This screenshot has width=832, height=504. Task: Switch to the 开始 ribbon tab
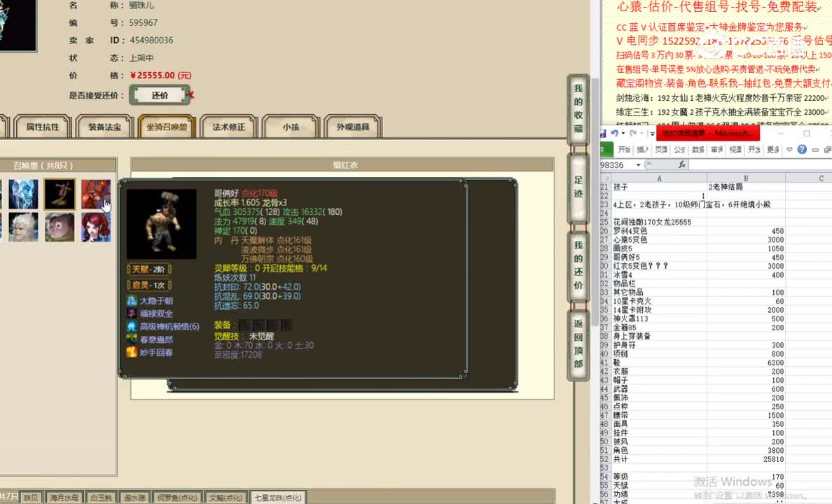pyautogui.click(x=625, y=150)
